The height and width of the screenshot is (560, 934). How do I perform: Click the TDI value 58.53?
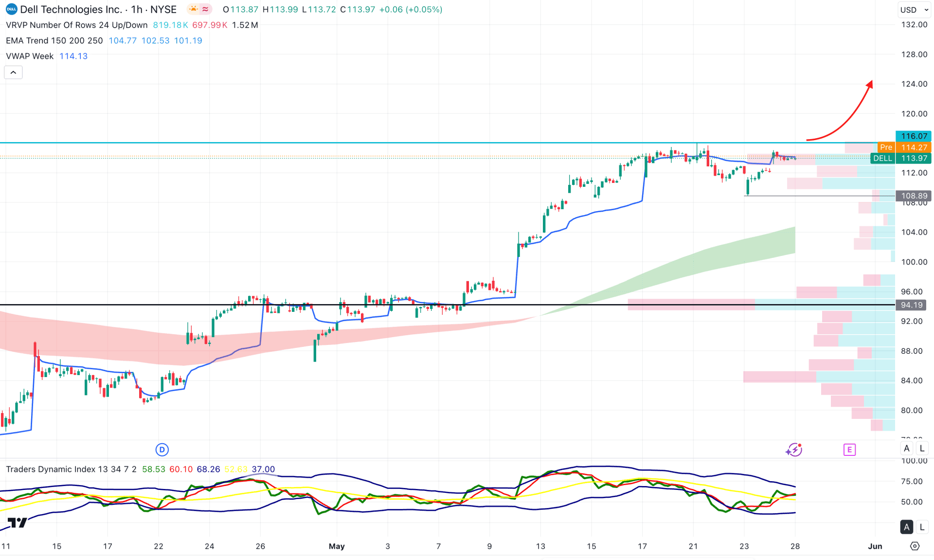[x=153, y=469]
